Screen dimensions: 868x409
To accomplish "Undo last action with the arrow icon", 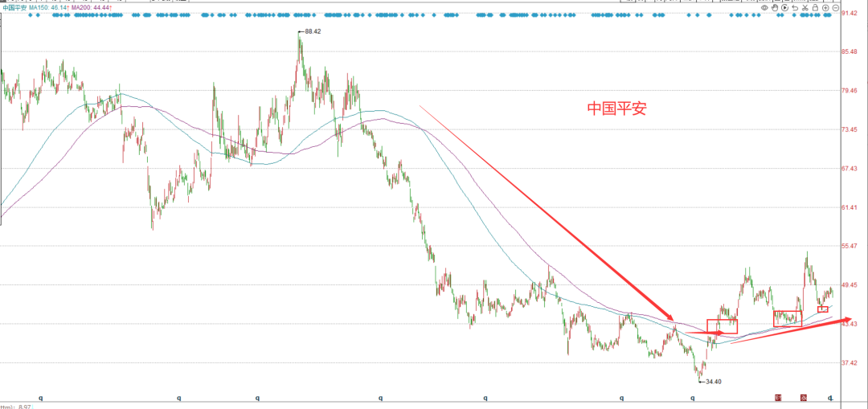I will pyautogui.click(x=795, y=8).
